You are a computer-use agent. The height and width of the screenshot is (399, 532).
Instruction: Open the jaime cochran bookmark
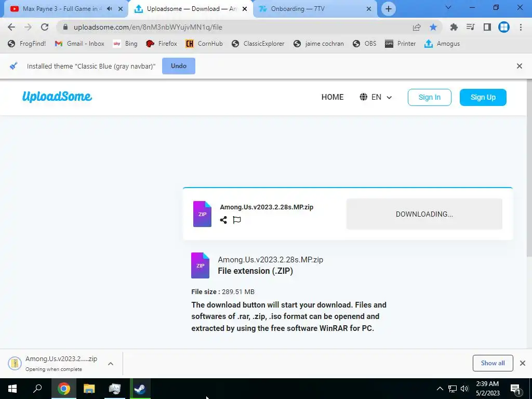point(318,44)
